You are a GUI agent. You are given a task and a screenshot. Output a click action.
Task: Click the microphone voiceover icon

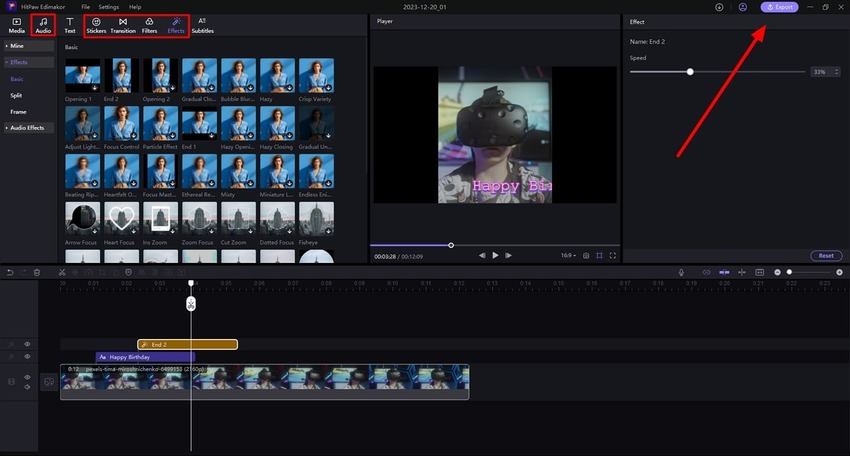point(681,272)
